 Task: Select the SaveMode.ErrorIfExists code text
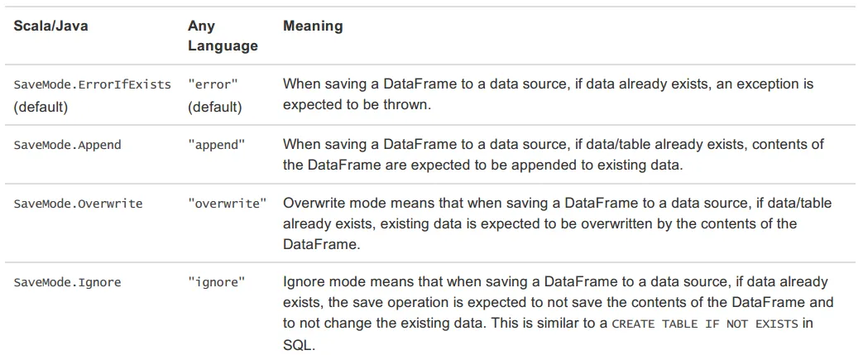pos(93,84)
